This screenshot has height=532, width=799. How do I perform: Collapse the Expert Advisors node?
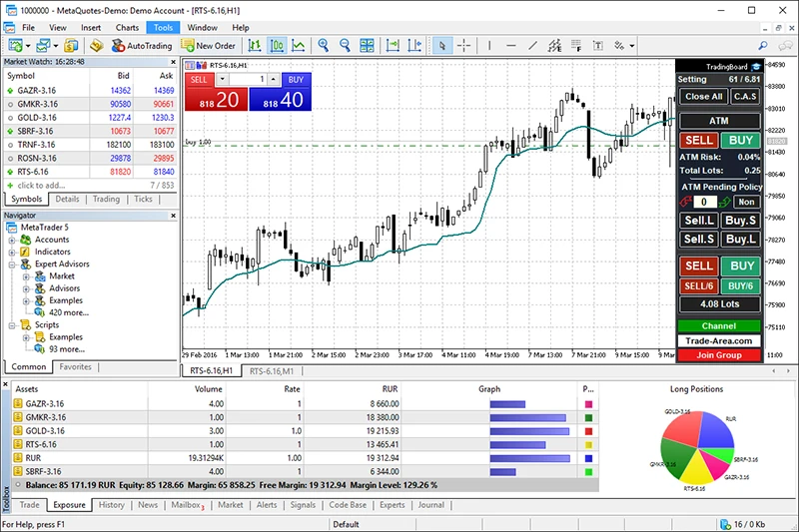(x=12, y=265)
